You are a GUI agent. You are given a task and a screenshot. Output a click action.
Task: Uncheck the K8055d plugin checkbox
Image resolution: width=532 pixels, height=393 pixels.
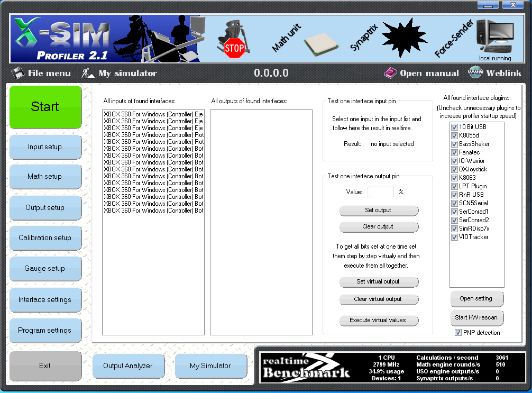click(454, 135)
